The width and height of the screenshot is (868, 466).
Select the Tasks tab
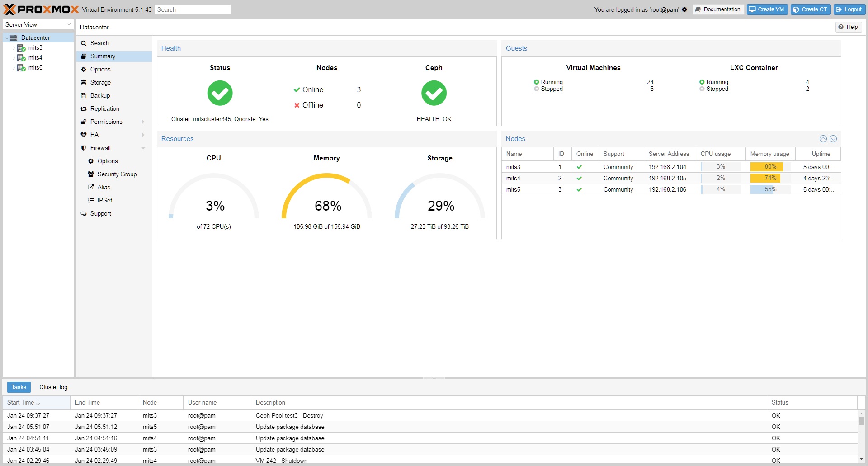pyautogui.click(x=19, y=387)
